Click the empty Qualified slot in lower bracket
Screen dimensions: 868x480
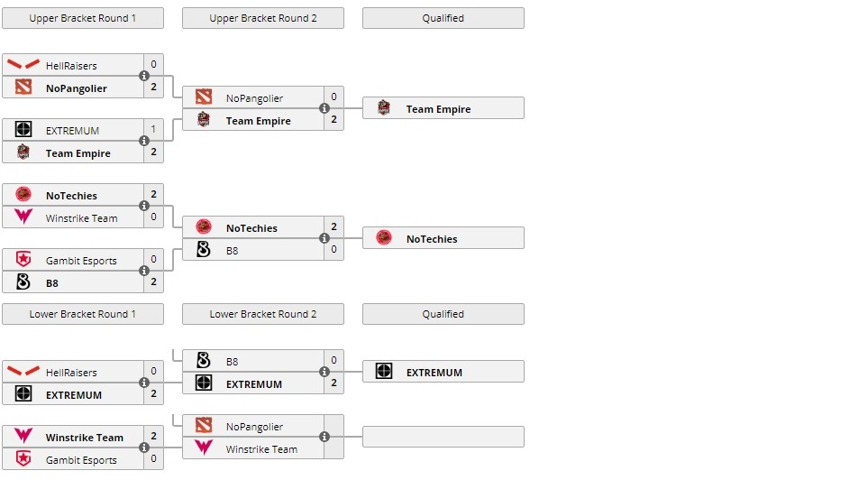click(x=443, y=437)
